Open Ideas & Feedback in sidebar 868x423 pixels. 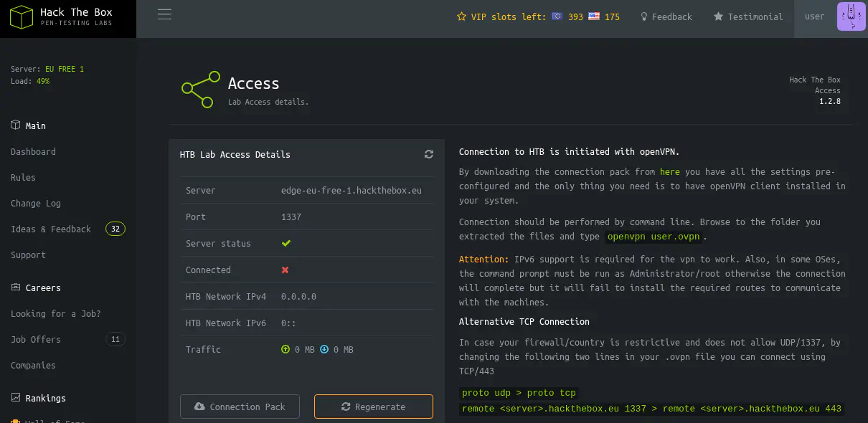51,229
